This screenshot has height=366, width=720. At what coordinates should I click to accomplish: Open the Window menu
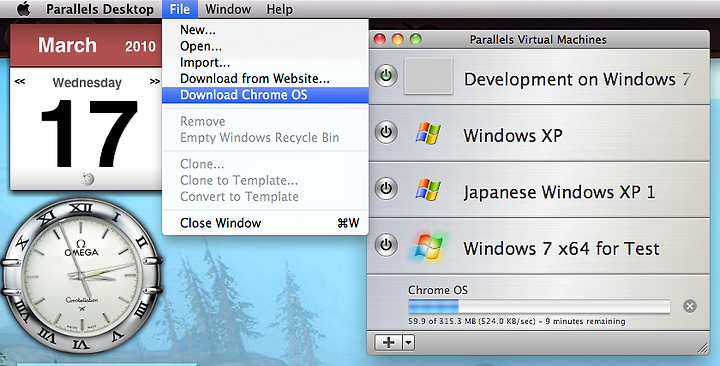pyautogui.click(x=228, y=9)
